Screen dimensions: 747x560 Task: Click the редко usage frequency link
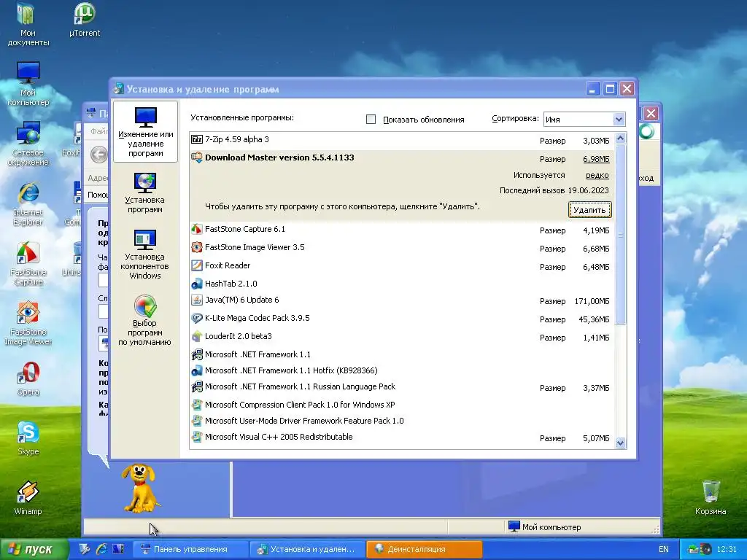597,175
